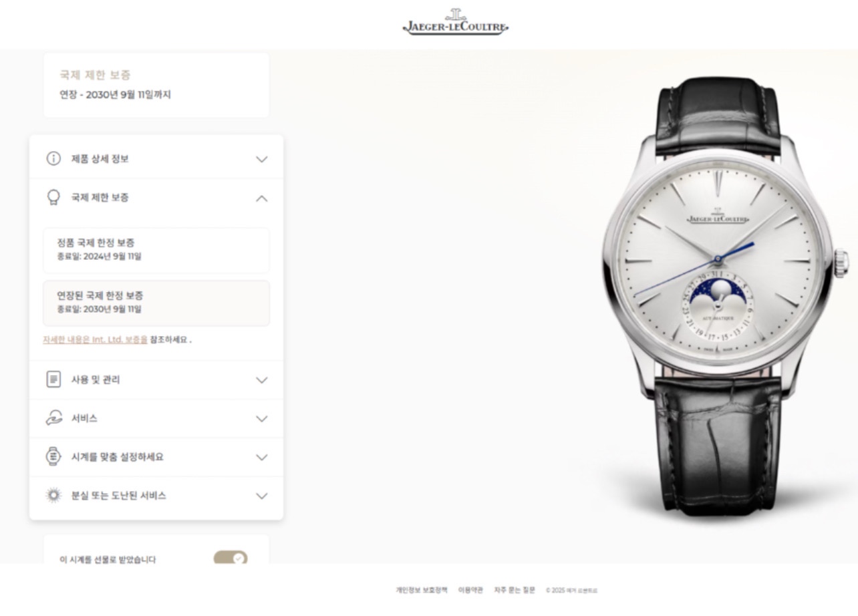
Task: Click the warranty ribbon icon beside 국제 제한 보증
Action: tap(53, 198)
